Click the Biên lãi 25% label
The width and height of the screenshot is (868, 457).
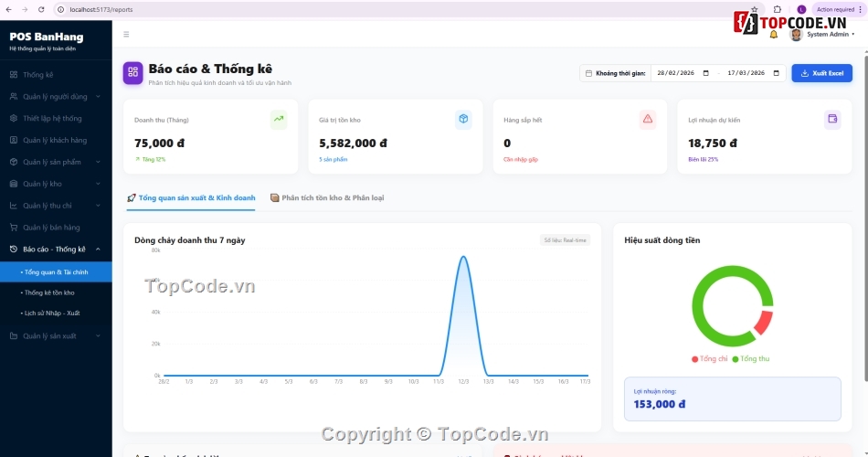(703, 160)
